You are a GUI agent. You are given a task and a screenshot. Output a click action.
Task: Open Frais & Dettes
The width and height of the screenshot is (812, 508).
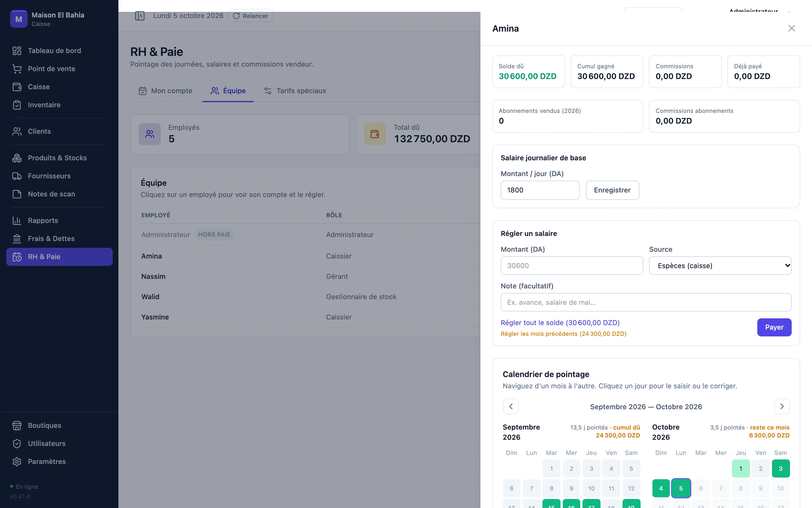(59, 238)
